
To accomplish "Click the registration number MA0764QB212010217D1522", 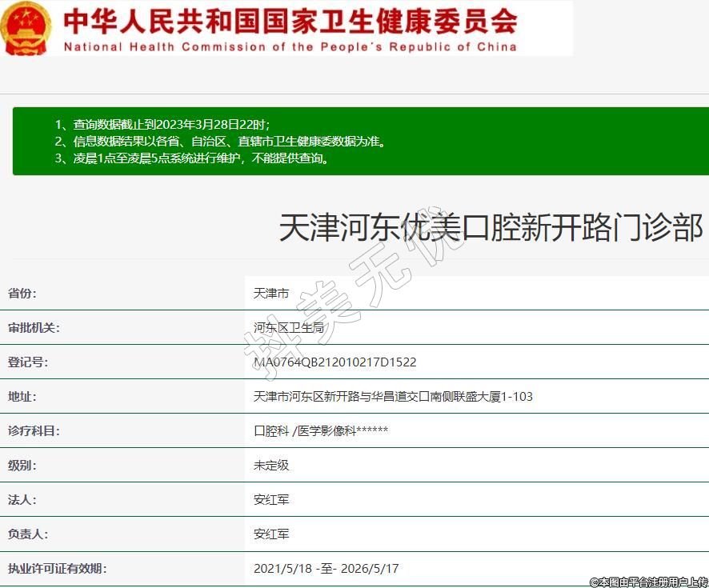I will pos(334,362).
